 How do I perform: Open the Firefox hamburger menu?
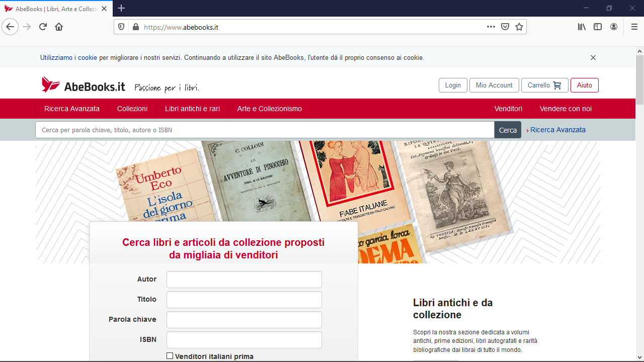point(634,27)
